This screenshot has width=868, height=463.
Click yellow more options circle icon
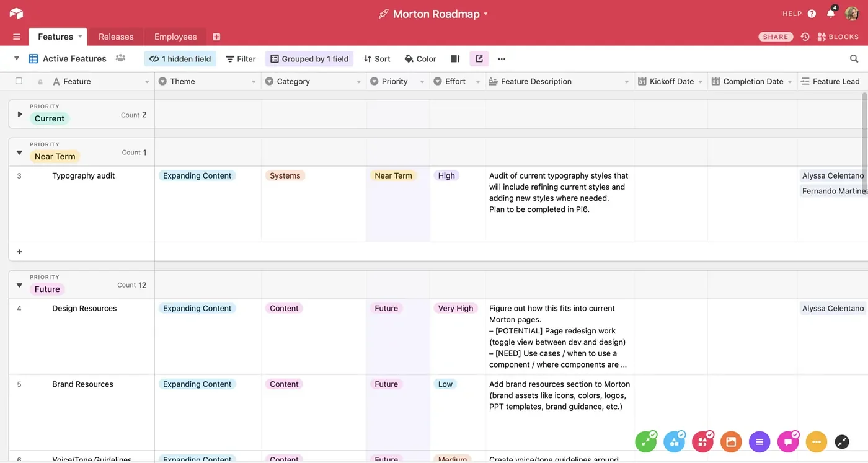point(817,442)
